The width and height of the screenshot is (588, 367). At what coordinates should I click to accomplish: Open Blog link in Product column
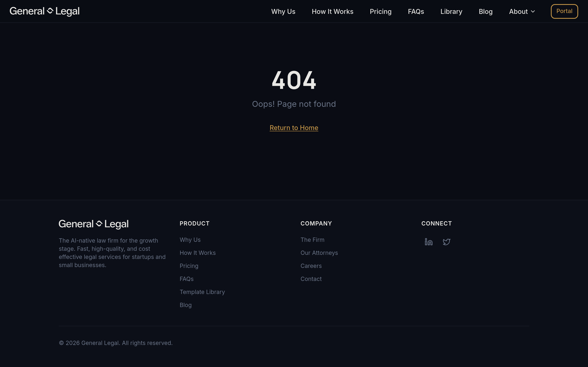tap(185, 305)
